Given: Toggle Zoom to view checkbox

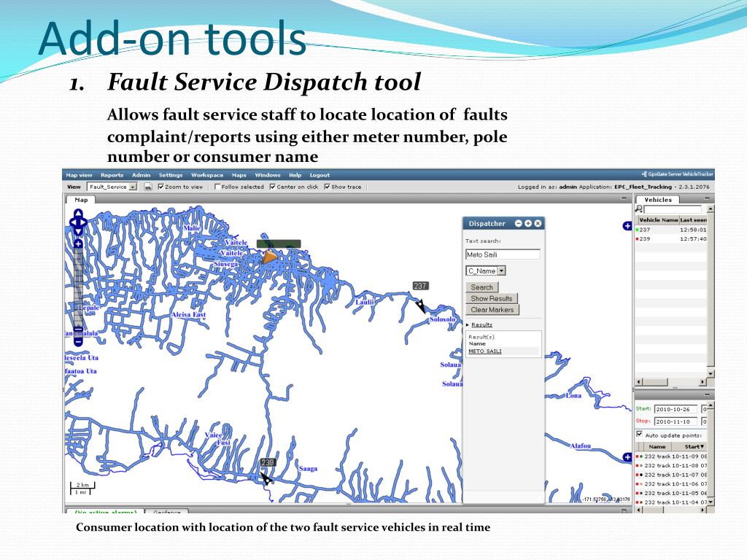Looking at the screenshot, I should [x=160, y=187].
